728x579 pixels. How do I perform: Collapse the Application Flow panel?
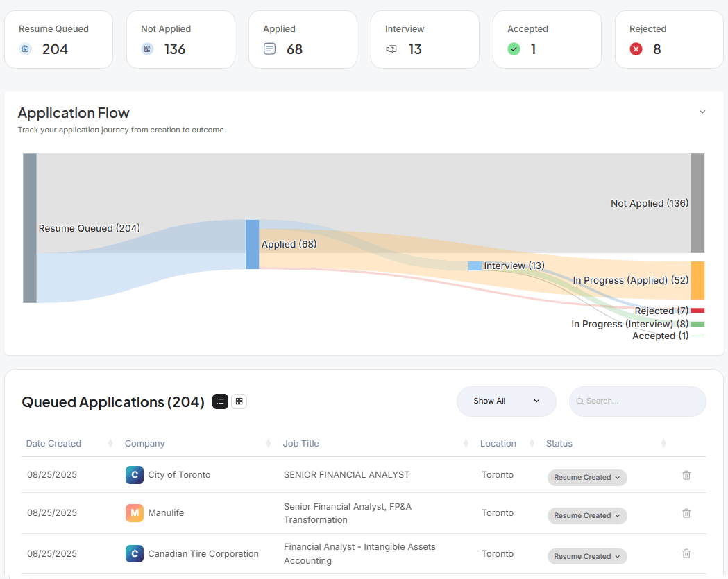coord(702,112)
